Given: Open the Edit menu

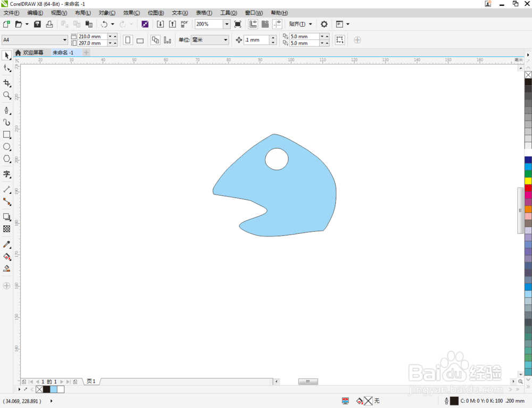Looking at the screenshot, I should [35, 13].
